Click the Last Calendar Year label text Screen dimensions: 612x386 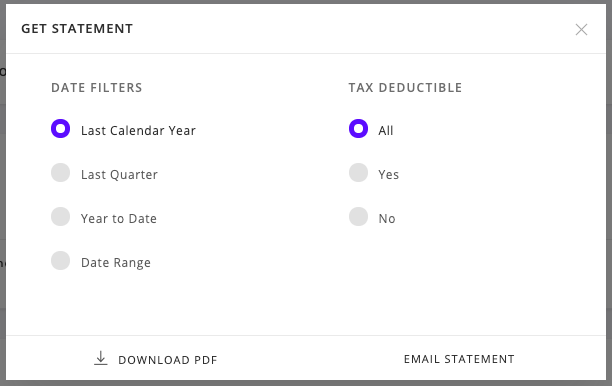tap(138, 130)
